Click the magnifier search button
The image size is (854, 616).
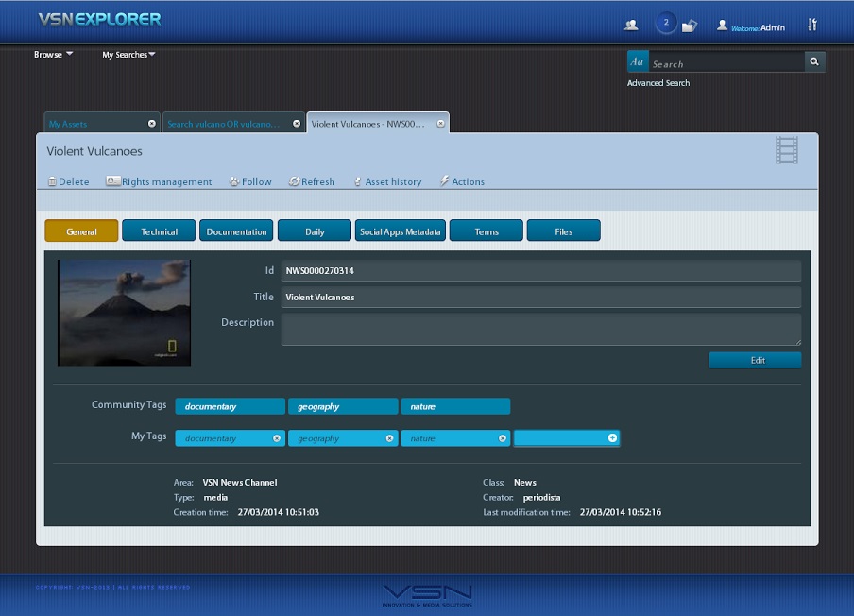(814, 62)
